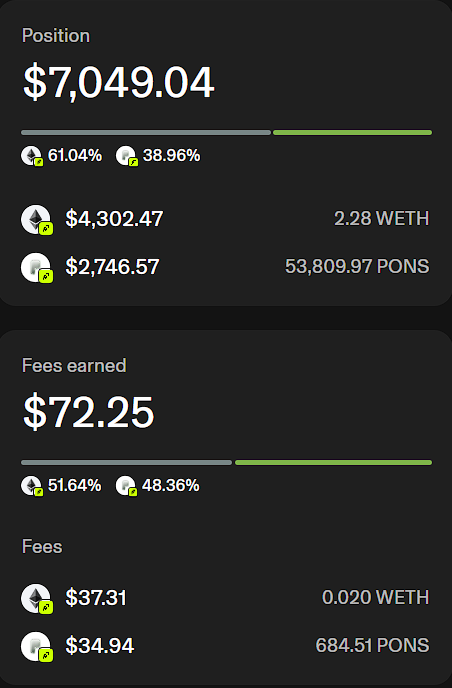
Task: Click green PONS segment of position bar
Action: point(352,133)
